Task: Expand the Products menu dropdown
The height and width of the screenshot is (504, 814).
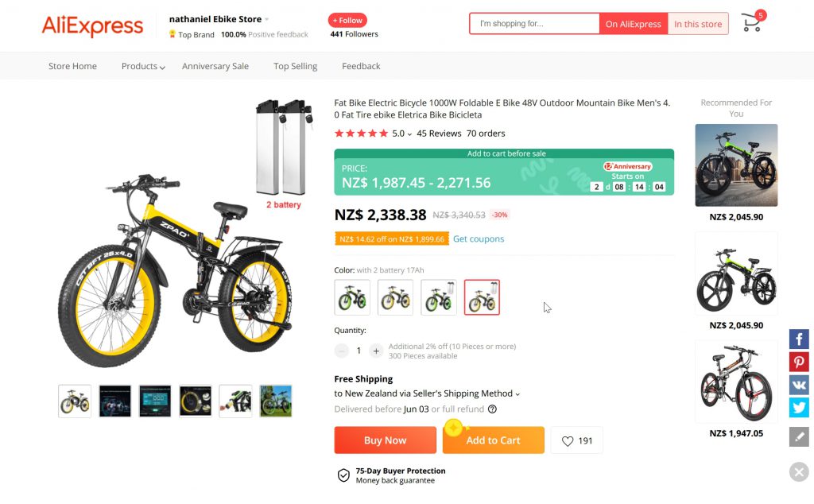Action: coord(143,66)
